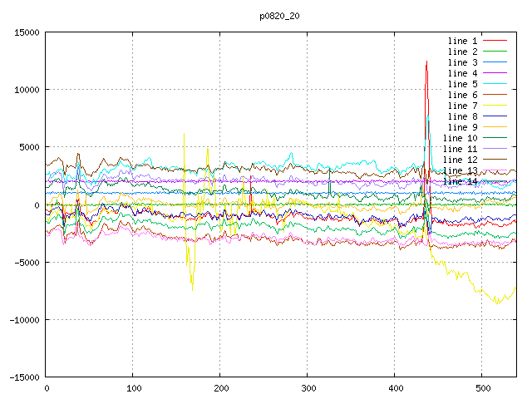The image size is (532, 399).
Task: Select the "line 7" legend text
Action: 462,106
